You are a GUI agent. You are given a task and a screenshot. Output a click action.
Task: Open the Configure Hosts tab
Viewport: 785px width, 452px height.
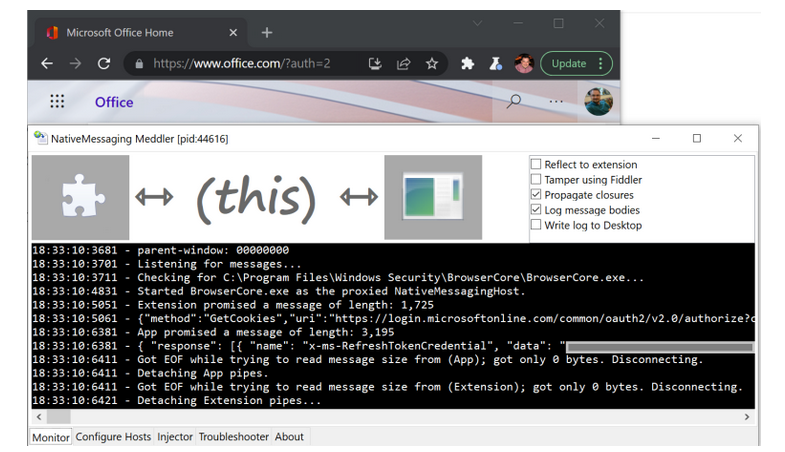coord(113,436)
